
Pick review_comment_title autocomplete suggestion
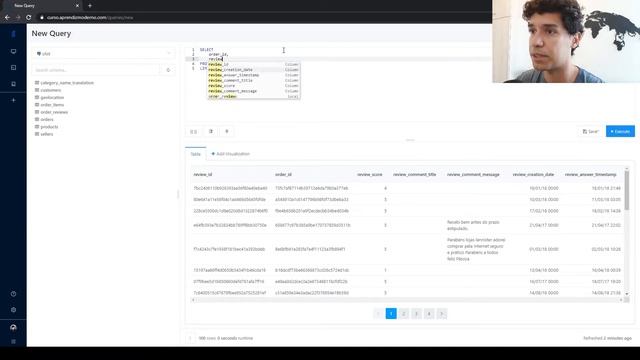tap(253, 80)
